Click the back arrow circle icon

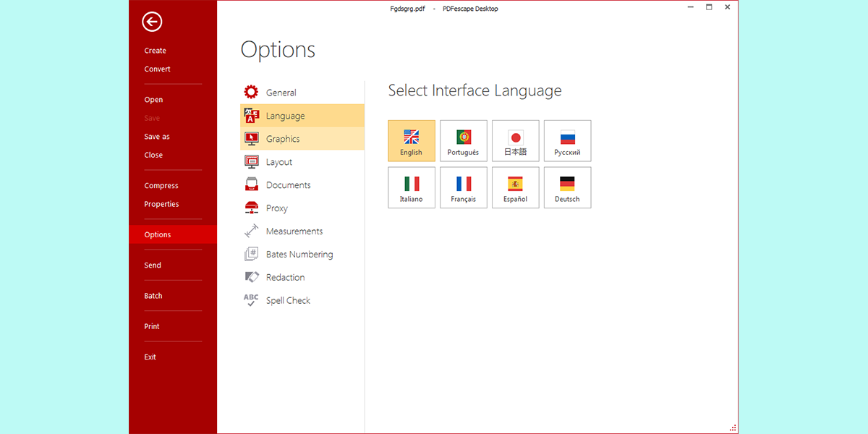click(x=152, y=22)
